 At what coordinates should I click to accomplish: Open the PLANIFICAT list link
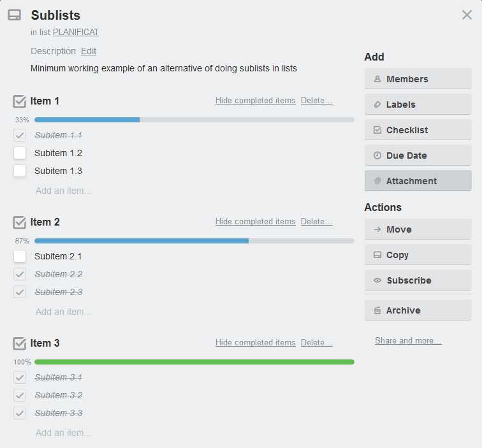76,33
